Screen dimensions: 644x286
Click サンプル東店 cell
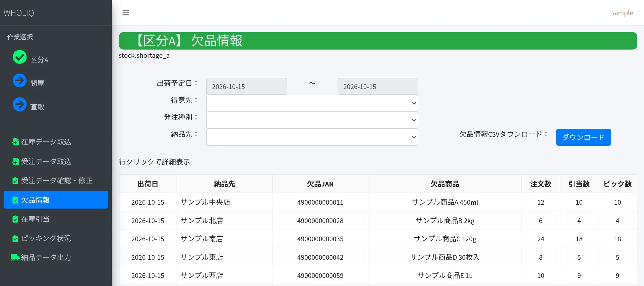225,257
